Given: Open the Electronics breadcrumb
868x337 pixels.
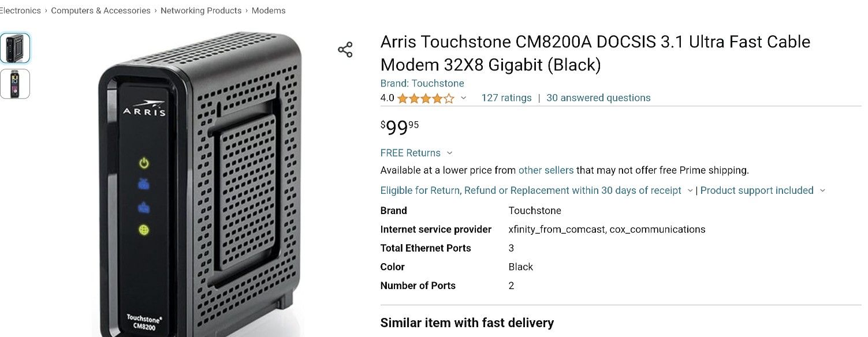Looking at the screenshot, I should tap(20, 10).
